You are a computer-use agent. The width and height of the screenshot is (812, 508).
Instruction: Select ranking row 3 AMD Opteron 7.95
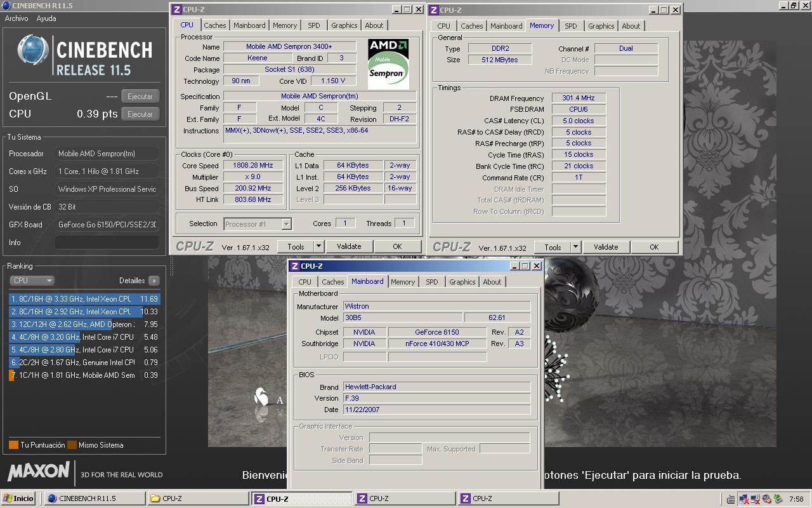[x=84, y=324]
